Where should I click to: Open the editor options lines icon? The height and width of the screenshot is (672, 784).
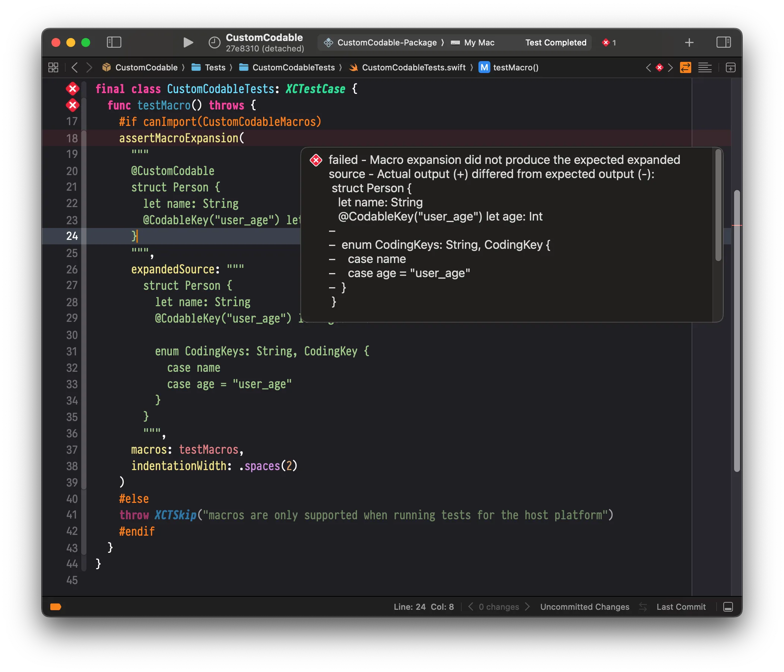point(705,68)
